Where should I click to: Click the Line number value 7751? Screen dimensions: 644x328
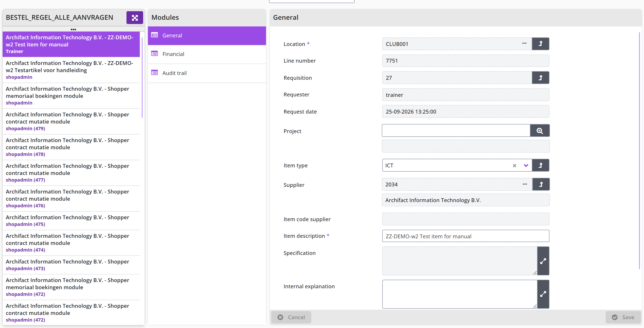(466, 61)
